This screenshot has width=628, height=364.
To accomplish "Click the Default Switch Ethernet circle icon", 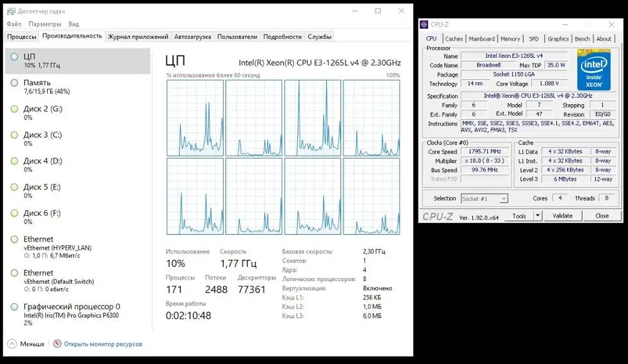I will point(14,273).
